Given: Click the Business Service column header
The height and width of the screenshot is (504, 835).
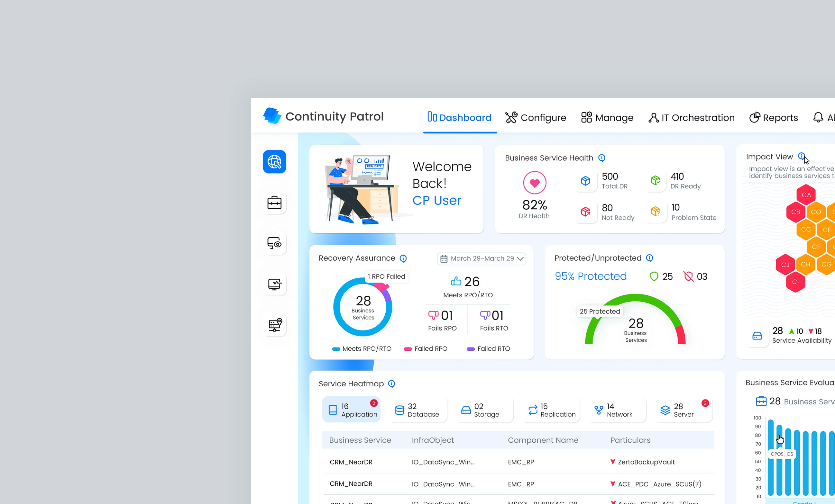Looking at the screenshot, I should coord(360,440).
